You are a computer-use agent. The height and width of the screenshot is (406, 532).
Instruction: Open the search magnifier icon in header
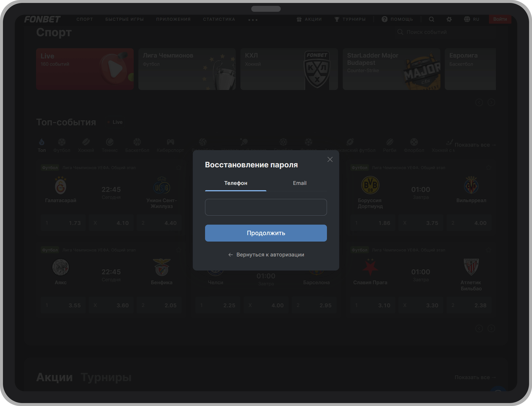click(431, 19)
